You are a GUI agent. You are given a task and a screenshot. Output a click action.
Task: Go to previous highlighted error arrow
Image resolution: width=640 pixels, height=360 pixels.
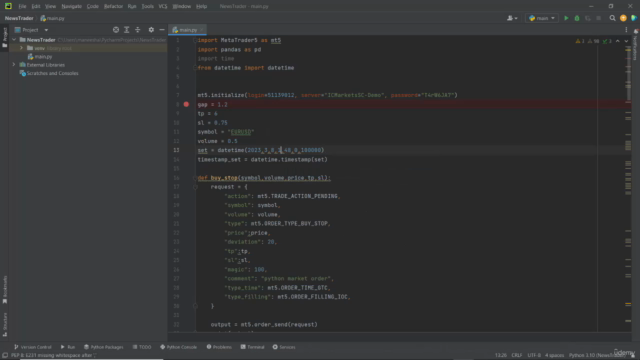coord(618,41)
